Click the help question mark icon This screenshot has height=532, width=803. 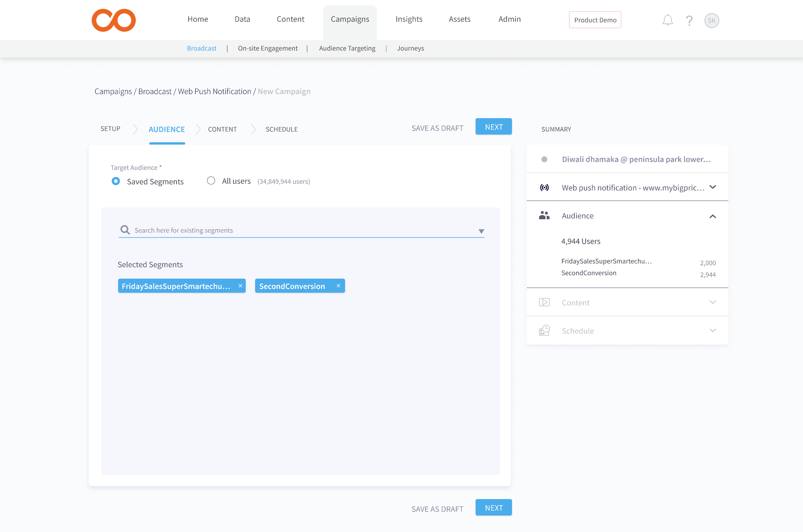pyautogui.click(x=689, y=21)
